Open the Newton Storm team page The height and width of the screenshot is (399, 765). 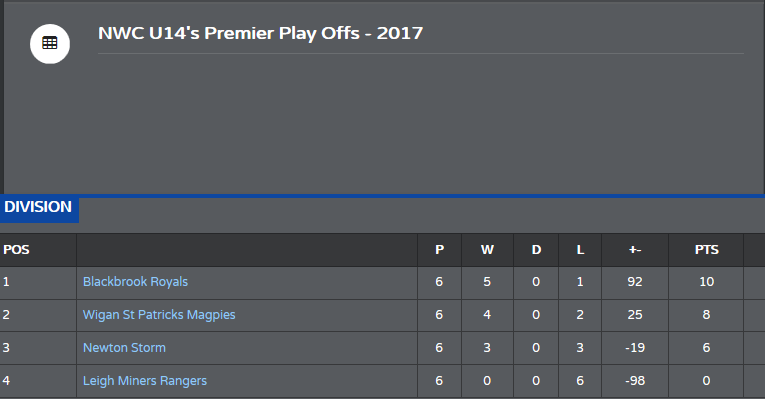124,348
